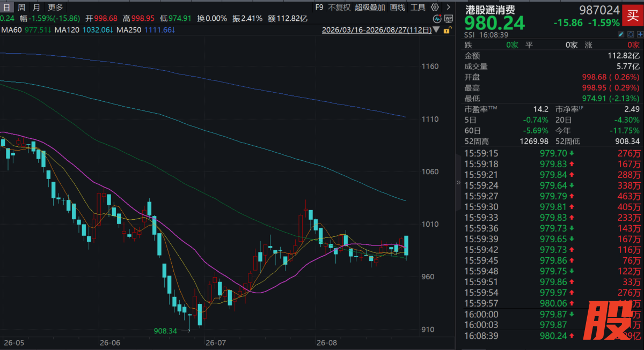Click the 港股通消费 index name
This screenshot has height=350, width=644.
[489, 10]
